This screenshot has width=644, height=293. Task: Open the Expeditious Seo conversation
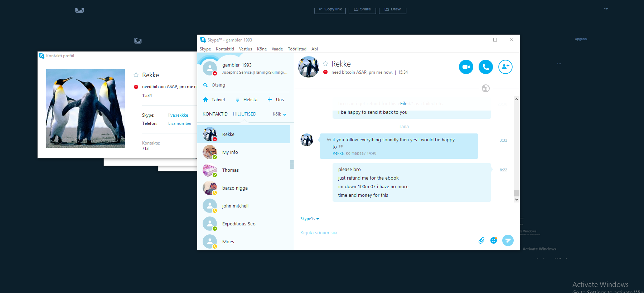point(244,224)
